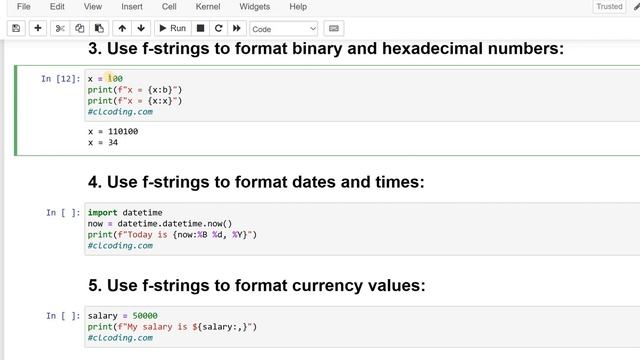
Task: Click inside the code cell In [12]
Action: [x=362, y=95]
